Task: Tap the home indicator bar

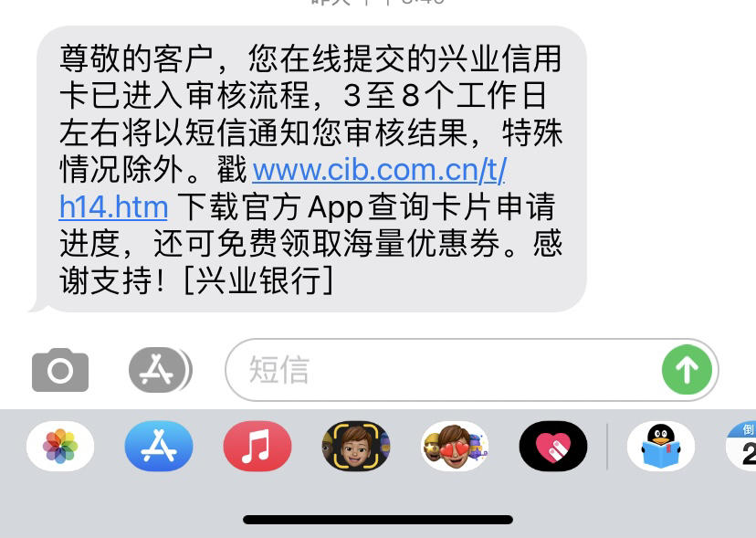Action: [x=378, y=520]
